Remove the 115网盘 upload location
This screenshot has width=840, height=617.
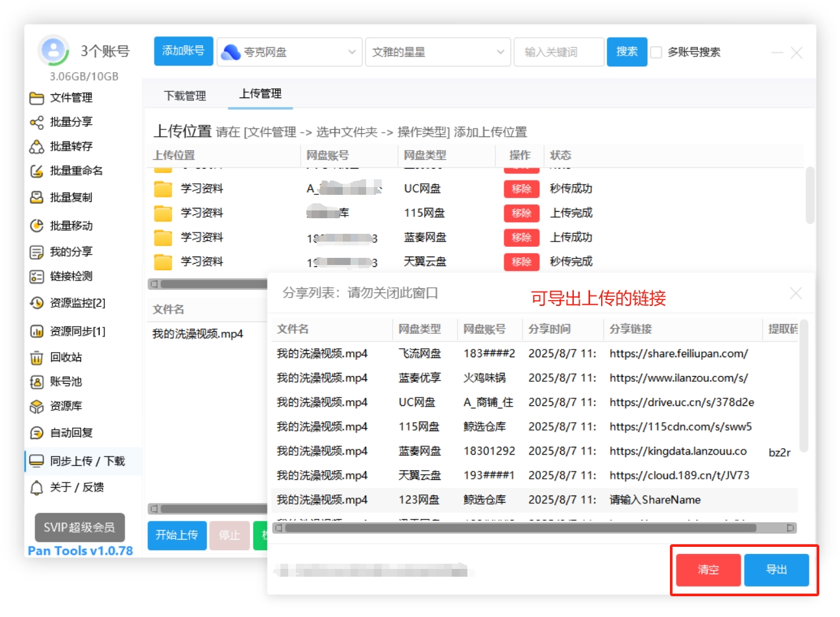521,213
